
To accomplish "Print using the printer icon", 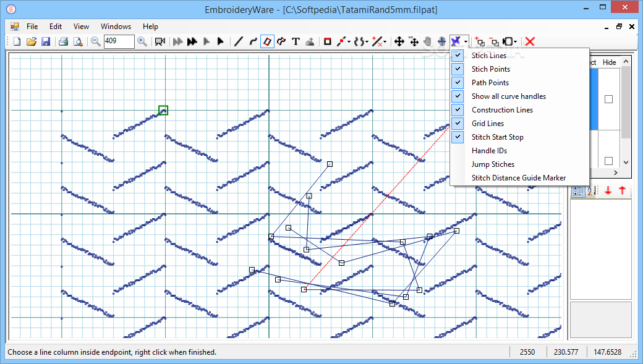I will click(x=63, y=41).
